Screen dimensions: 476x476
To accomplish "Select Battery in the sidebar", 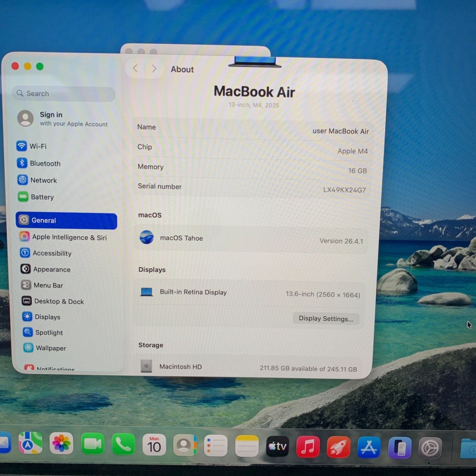I will point(36,197).
